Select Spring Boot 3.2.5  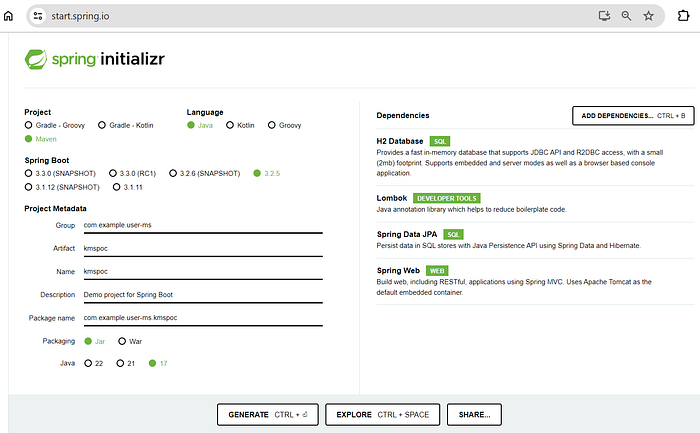(267, 173)
